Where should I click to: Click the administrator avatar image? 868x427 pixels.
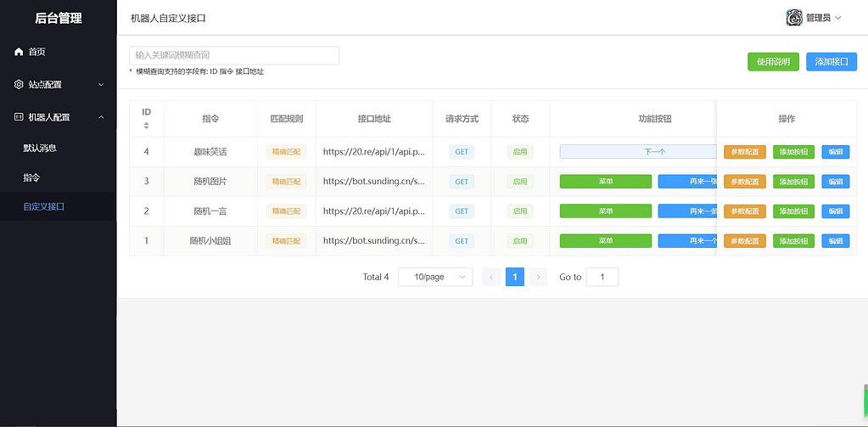[x=794, y=18]
